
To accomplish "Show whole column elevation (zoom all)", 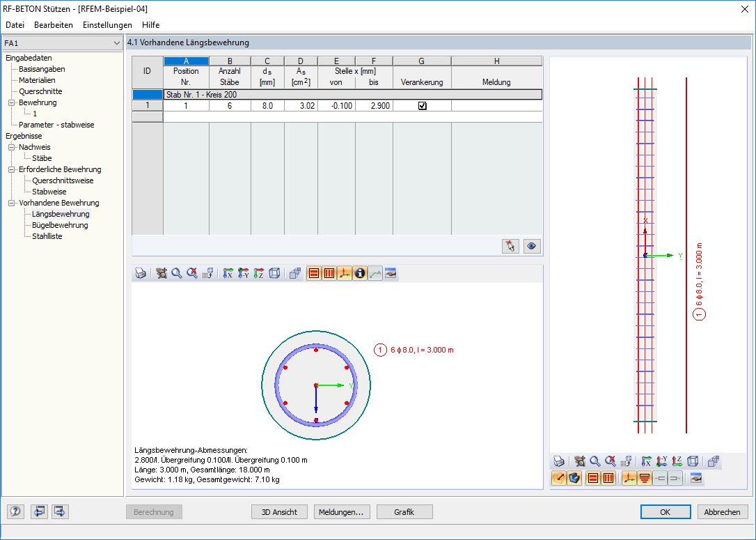I will click(611, 461).
